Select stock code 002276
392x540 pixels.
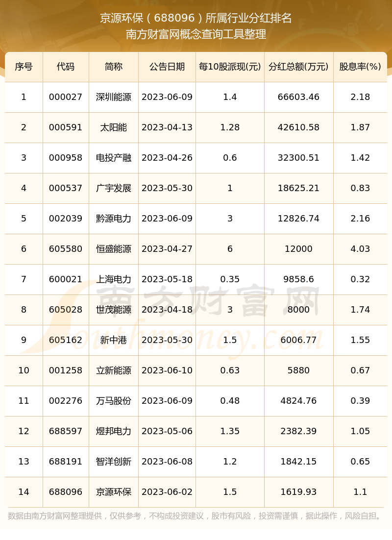point(66,401)
